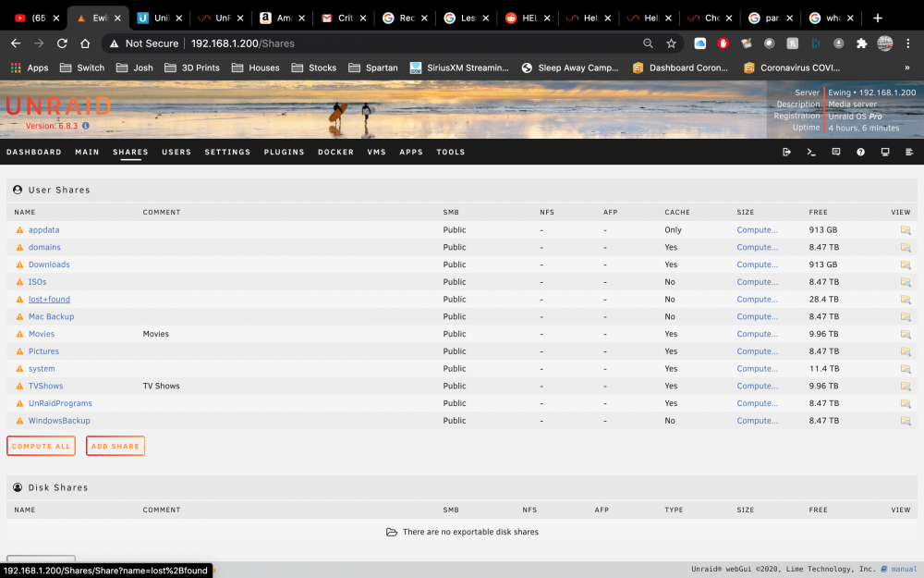This screenshot has height=578, width=924.
Task: Click the Movies warning triangle icon
Action: [19, 334]
